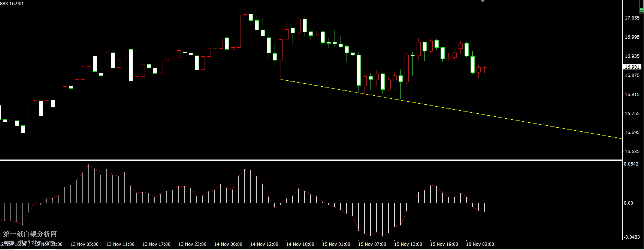Click the www.diyizby.com watermark link
This screenshot has height=250, width=644.
(30, 242)
